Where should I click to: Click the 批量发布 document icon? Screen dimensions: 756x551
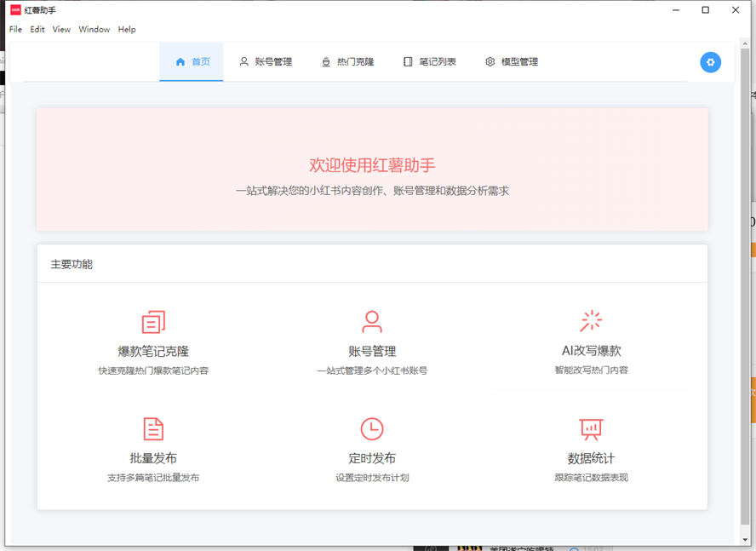153,429
